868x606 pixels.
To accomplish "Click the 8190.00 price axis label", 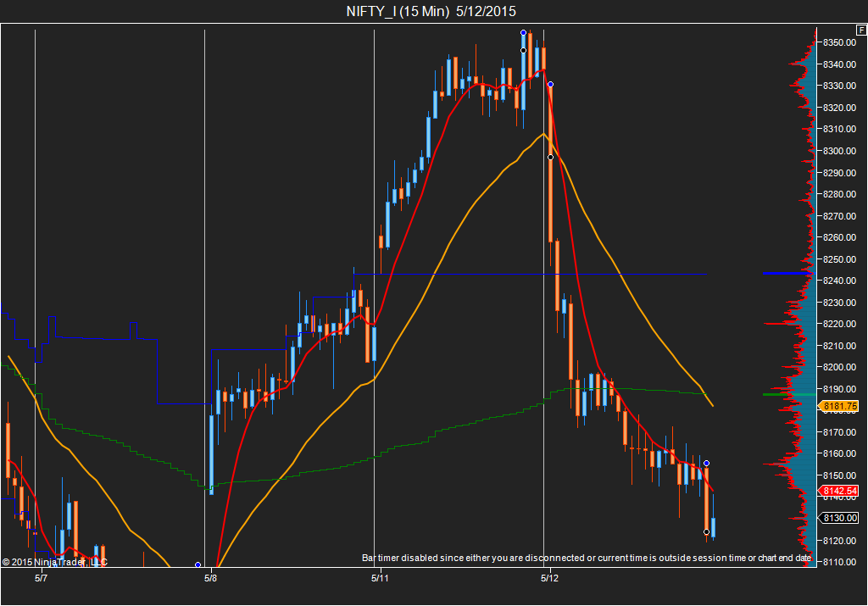I will click(840, 389).
